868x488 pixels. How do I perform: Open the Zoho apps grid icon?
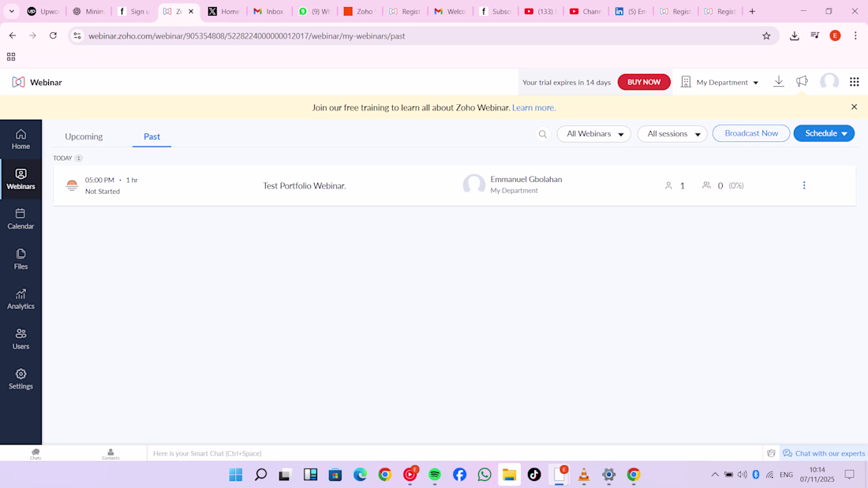coord(854,82)
